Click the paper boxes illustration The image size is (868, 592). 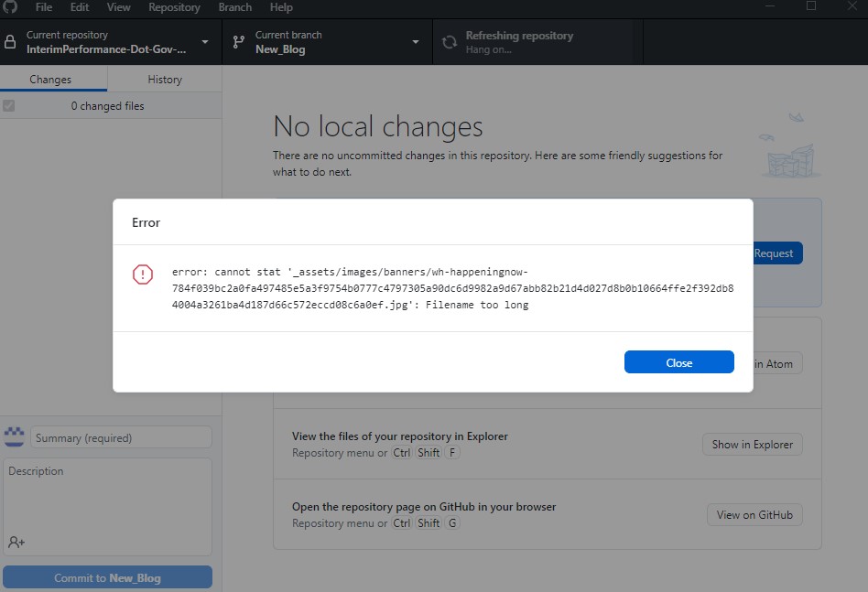click(x=790, y=147)
